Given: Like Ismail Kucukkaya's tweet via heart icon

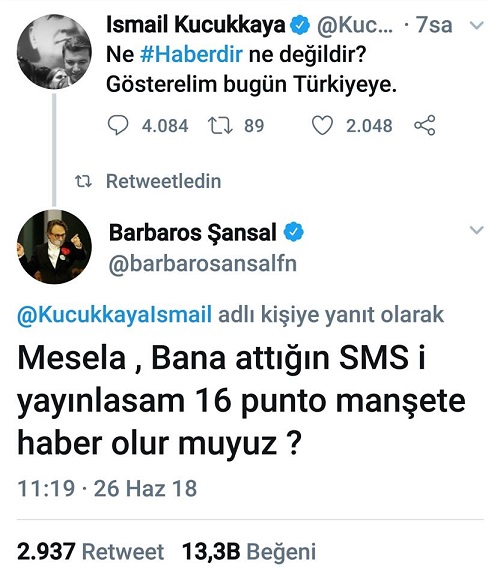Looking at the screenshot, I should click(322, 125).
